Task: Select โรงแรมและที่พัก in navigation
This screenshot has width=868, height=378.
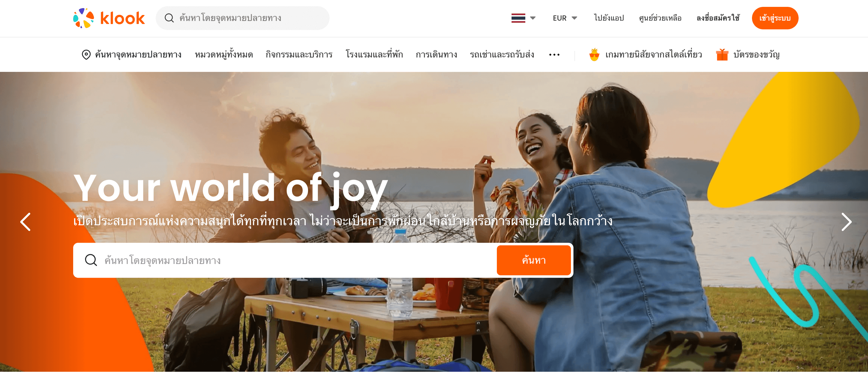Action: pos(374,55)
